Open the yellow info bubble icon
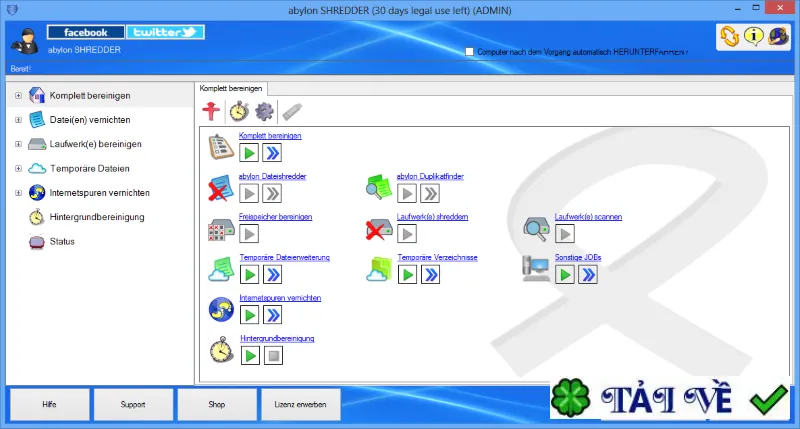This screenshot has width=800, height=429. [754, 36]
